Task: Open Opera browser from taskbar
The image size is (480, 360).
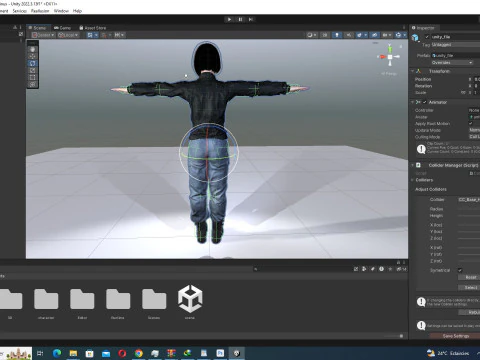Action: click(122, 353)
